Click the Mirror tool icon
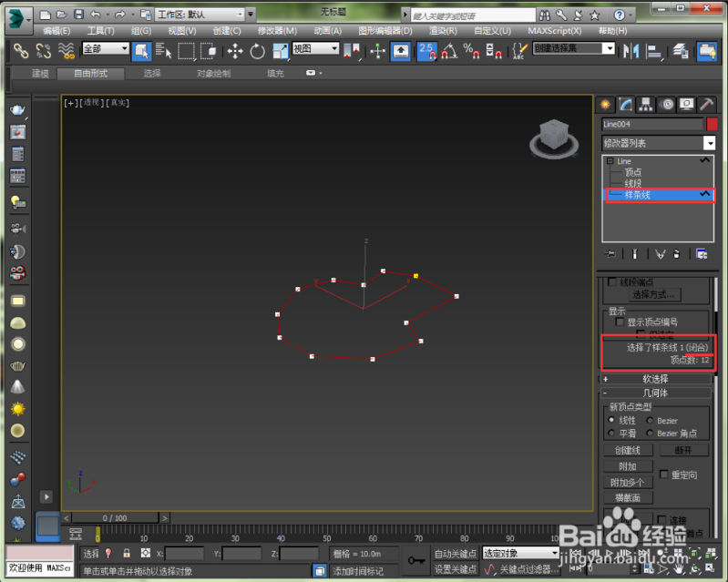This screenshot has width=728, height=582. 631,51
